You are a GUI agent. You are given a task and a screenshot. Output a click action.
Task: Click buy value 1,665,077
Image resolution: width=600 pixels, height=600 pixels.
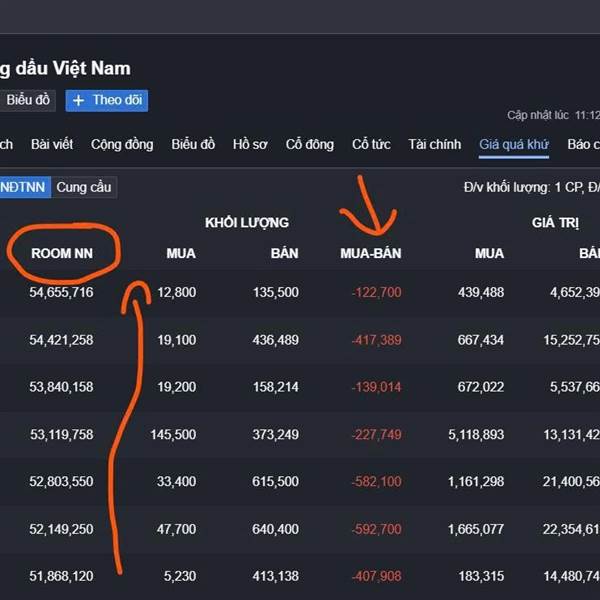click(476, 529)
